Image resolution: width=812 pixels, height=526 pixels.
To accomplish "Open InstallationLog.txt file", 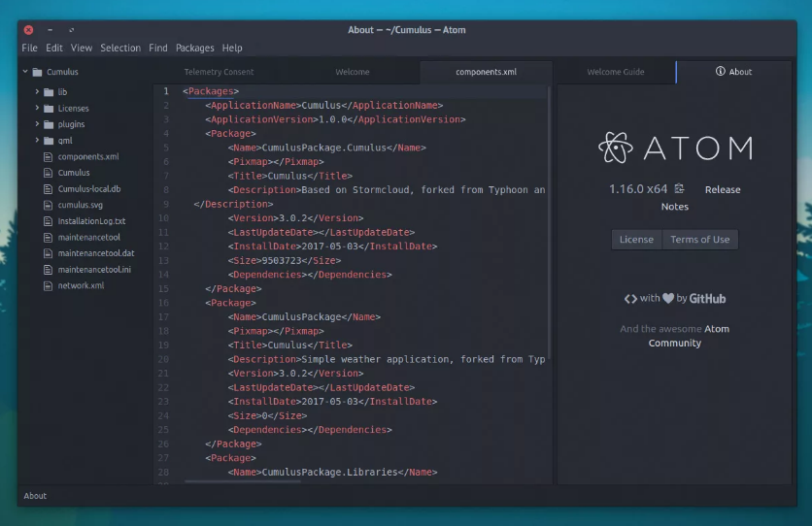I will (x=91, y=221).
